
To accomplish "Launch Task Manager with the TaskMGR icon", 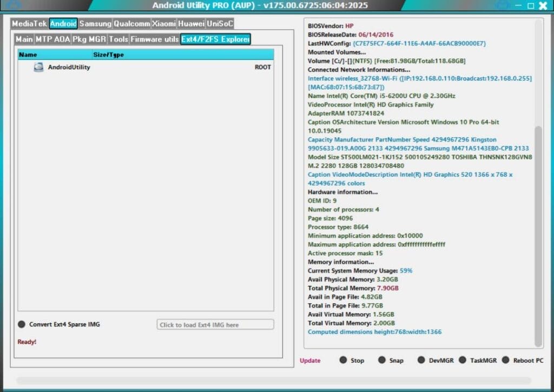I will click(463, 360).
